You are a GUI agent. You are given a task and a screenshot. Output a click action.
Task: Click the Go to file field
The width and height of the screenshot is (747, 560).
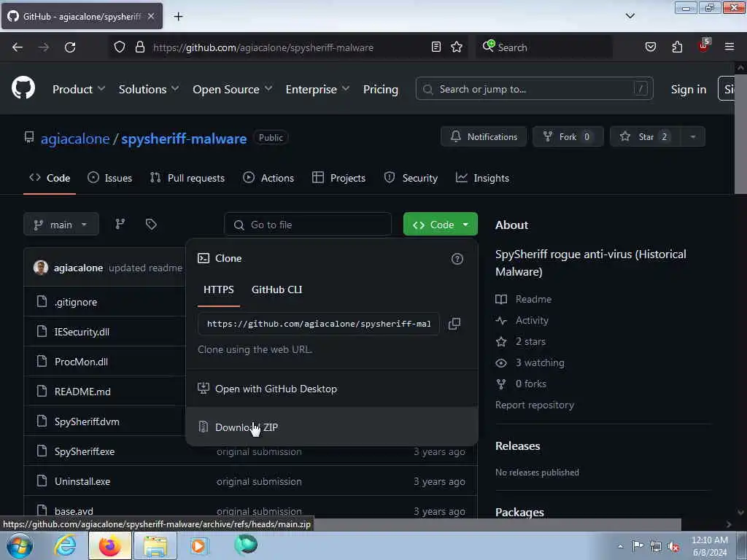point(308,225)
